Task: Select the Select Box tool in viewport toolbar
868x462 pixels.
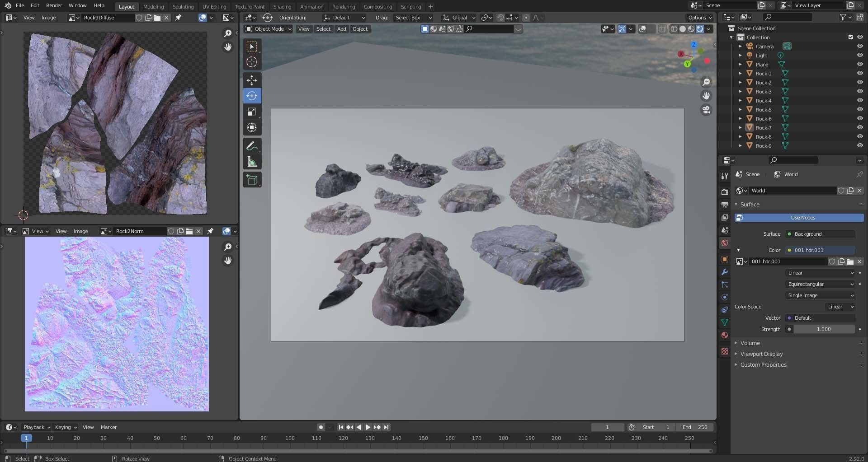Action: pos(252,47)
